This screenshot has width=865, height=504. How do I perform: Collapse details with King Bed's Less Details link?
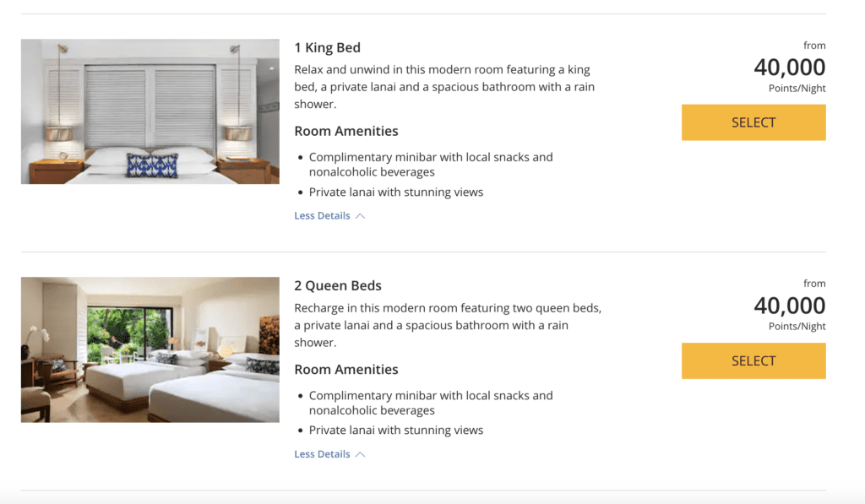point(322,216)
